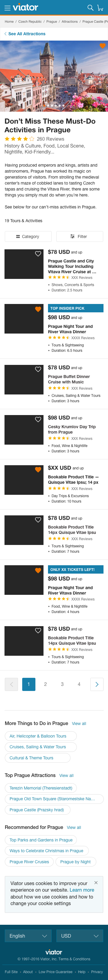Dismiss the cookie notice with X
Viewport: 108px width, 980px height.
pos(96,883)
